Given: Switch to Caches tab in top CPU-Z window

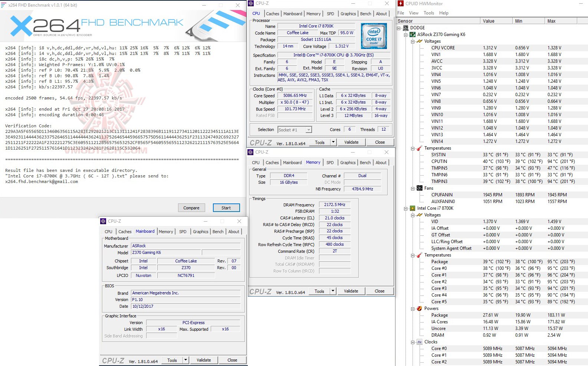Looking at the screenshot, I should point(273,14).
